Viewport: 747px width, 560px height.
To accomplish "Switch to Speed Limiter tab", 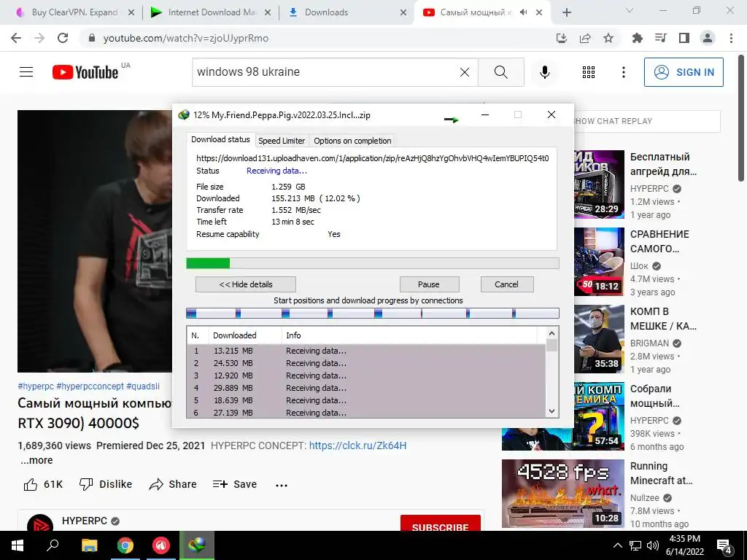I will (282, 141).
